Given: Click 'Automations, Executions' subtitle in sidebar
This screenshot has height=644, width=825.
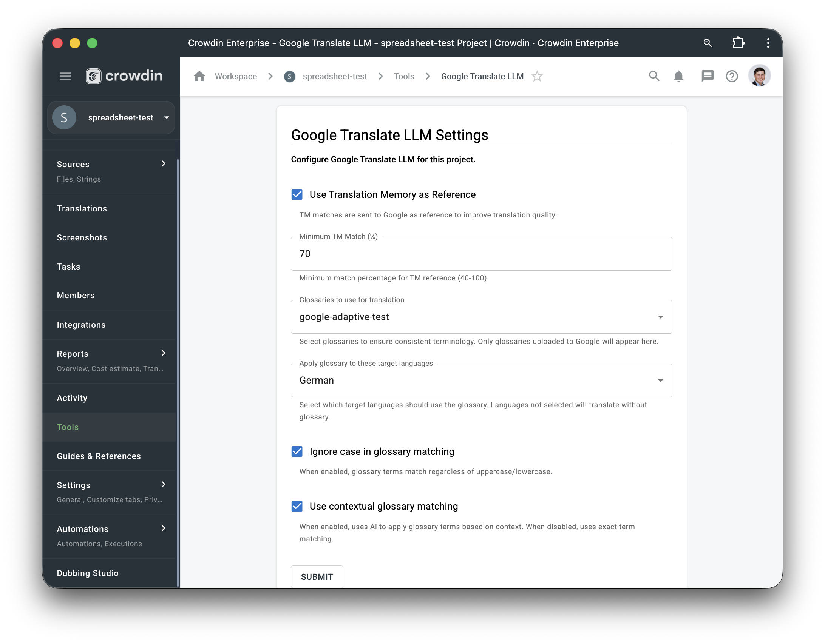Looking at the screenshot, I should [99, 544].
